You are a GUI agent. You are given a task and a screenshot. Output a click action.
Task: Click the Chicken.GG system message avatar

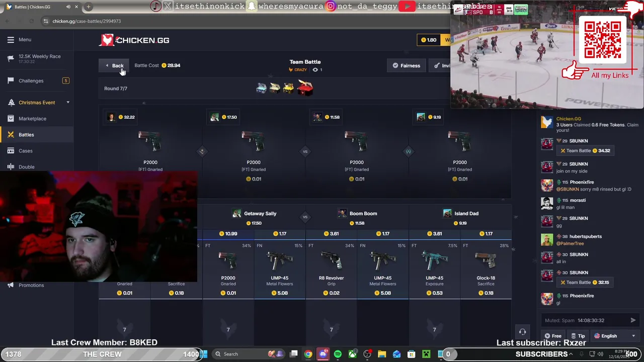pos(547,122)
